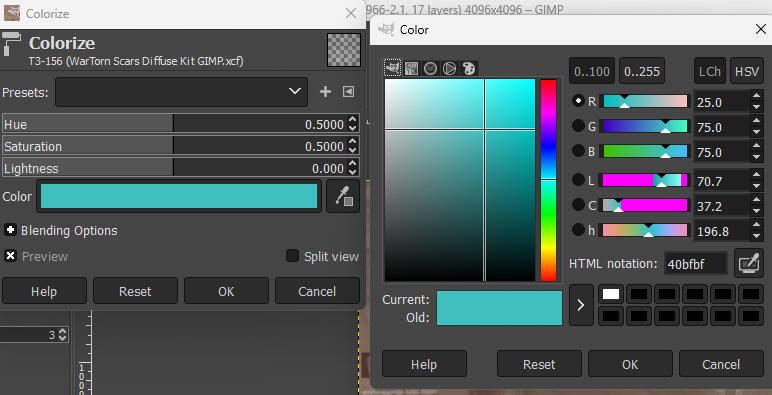The image size is (772, 395).
Task: Click the Colorize color swatch
Action: tap(179, 196)
